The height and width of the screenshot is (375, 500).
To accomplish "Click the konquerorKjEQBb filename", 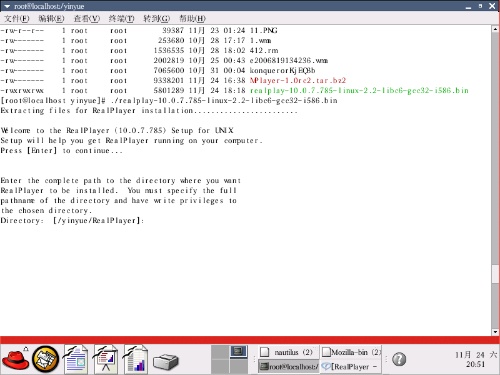I will click(x=282, y=71).
